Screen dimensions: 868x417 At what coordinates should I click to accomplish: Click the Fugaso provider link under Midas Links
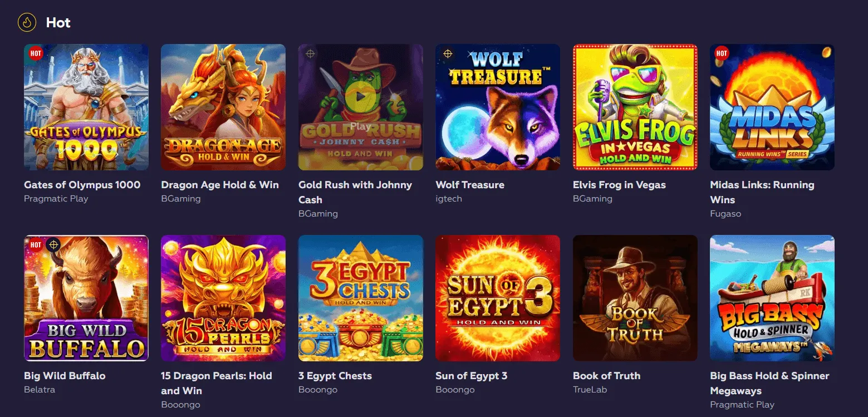click(x=725, y=213)
